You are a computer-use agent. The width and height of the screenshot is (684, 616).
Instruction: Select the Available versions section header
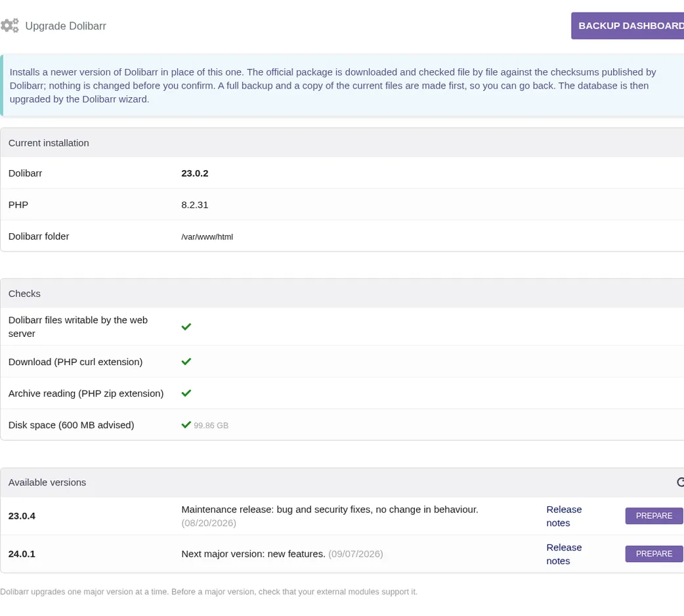[342, 483]
